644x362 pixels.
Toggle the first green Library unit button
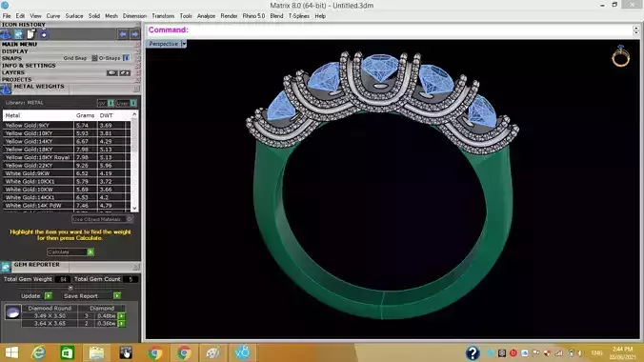[x=111, y=103]
